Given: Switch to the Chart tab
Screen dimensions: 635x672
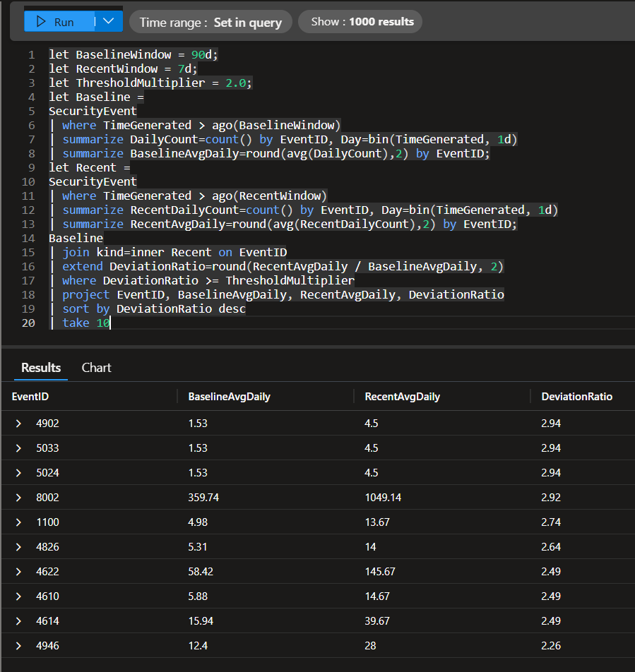Looking at the screenshot, I should (96, 368).
